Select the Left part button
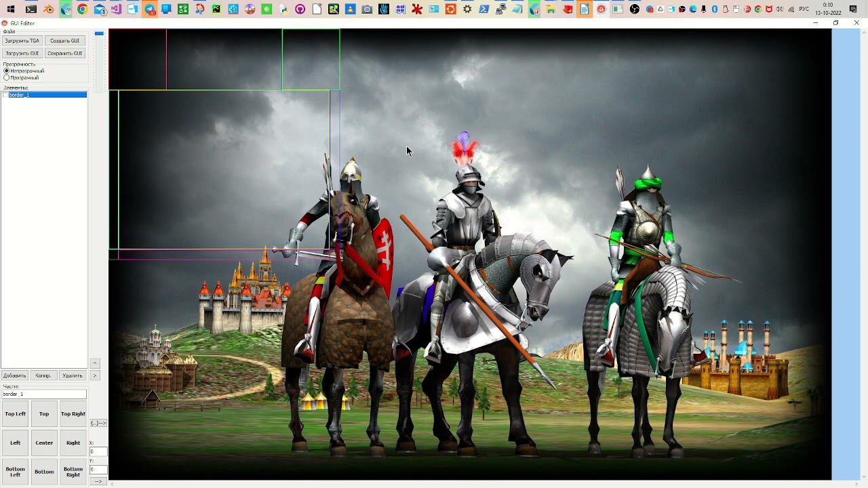 click(15, 443)
